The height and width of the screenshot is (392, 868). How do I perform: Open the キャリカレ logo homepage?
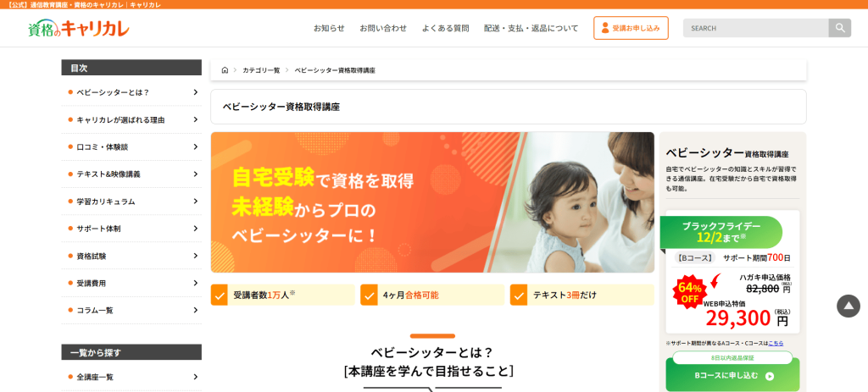[79, 28]
